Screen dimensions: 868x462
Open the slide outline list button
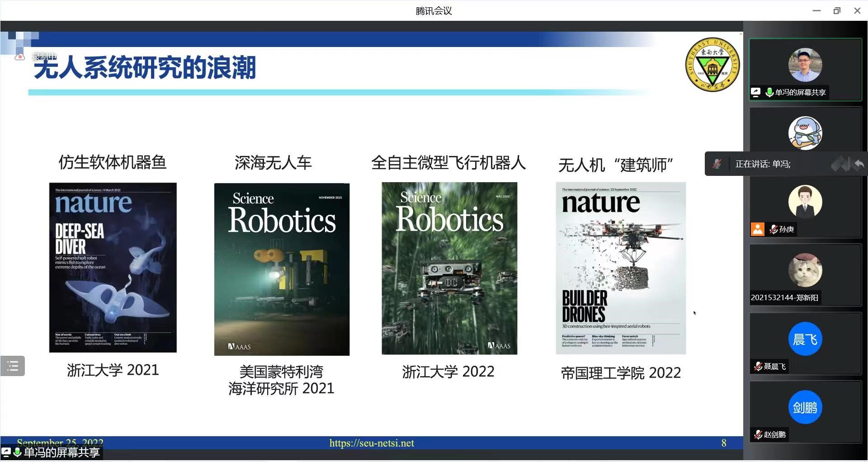coord(13,366)
